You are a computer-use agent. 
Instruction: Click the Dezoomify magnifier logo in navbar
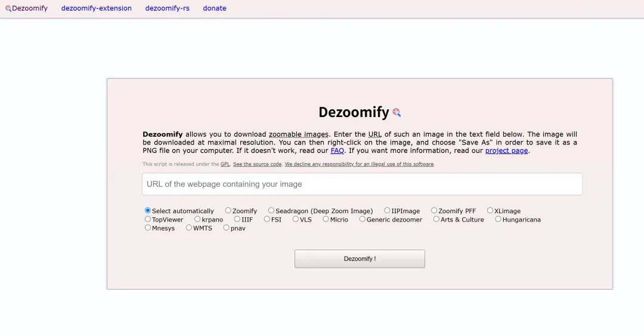[x=8, y=8]
